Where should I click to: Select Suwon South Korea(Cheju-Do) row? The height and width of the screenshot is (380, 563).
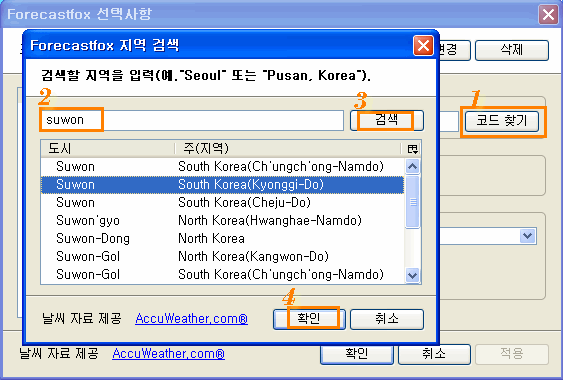[x=222, y=203]
